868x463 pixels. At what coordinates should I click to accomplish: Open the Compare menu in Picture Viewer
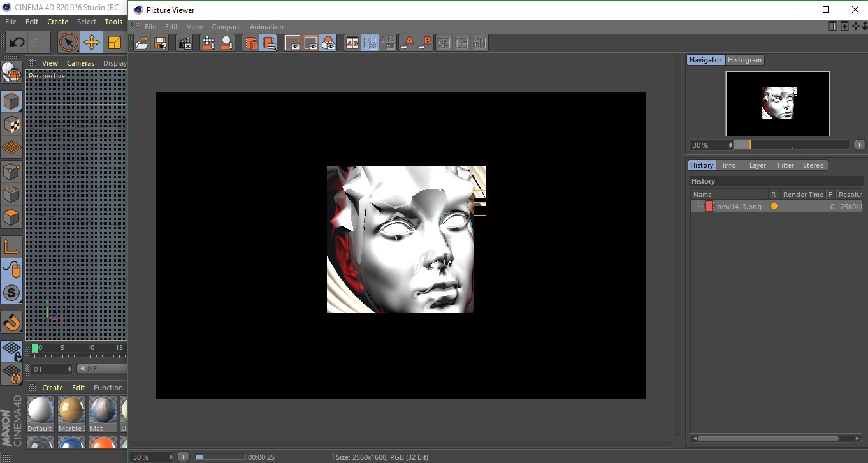226,27
